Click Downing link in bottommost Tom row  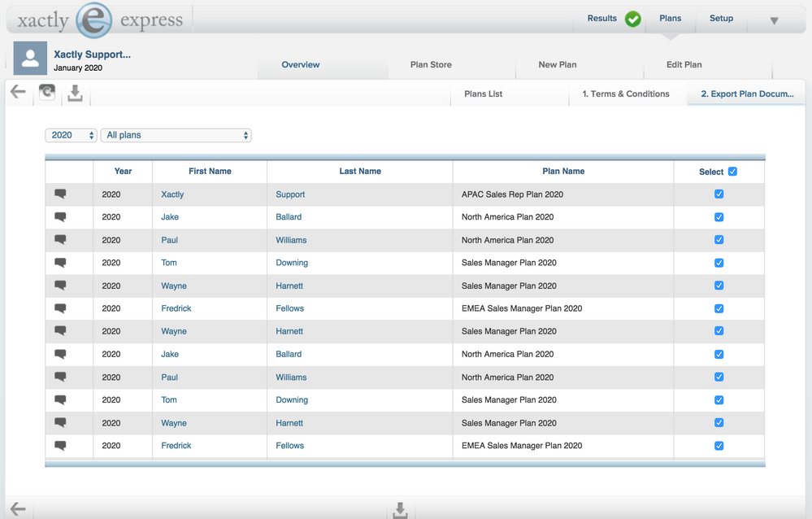(x=292, y=399)
